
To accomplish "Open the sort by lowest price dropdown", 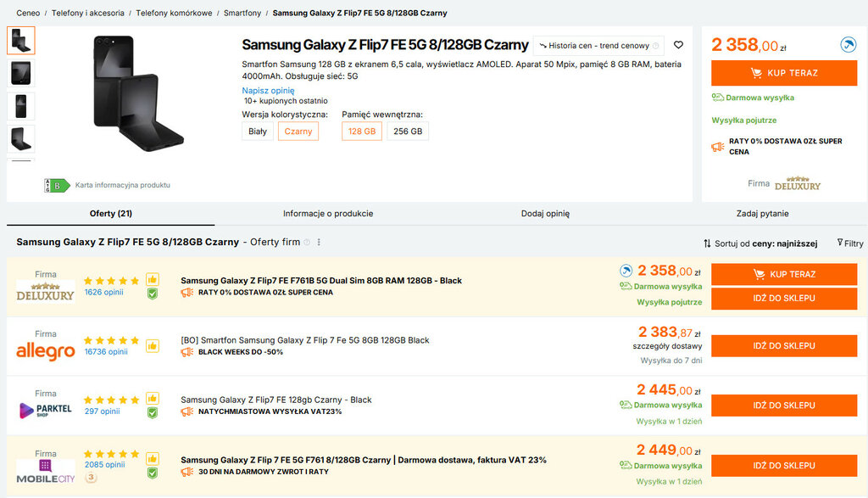I will (x=760, y=243).
